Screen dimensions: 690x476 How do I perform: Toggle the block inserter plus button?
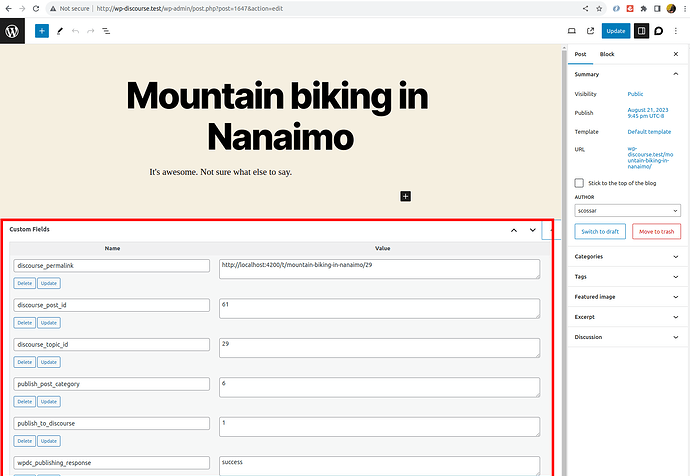(42, 31)
